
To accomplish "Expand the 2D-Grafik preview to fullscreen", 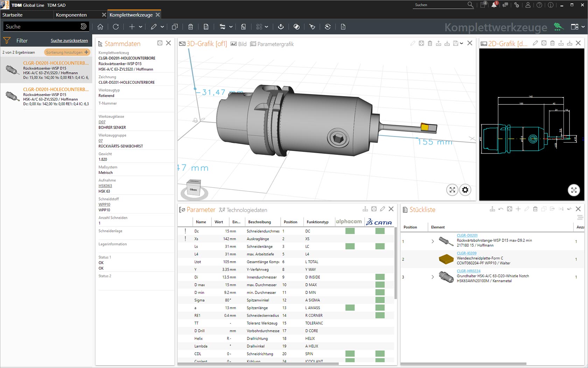I will [x=574, y=190].
